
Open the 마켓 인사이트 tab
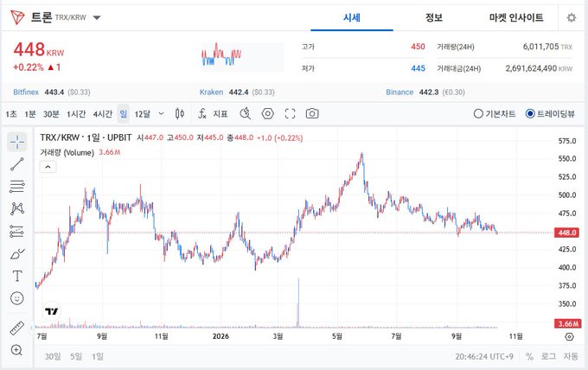coord(516,17)
